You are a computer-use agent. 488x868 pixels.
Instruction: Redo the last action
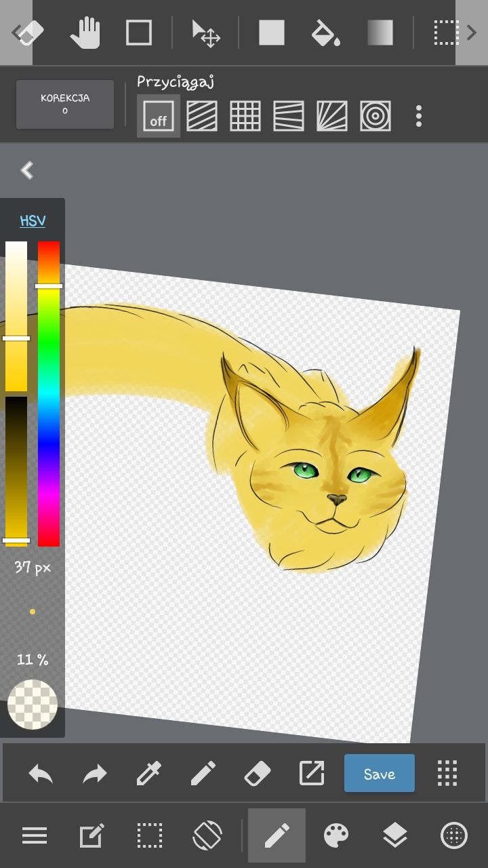[95, 774]
